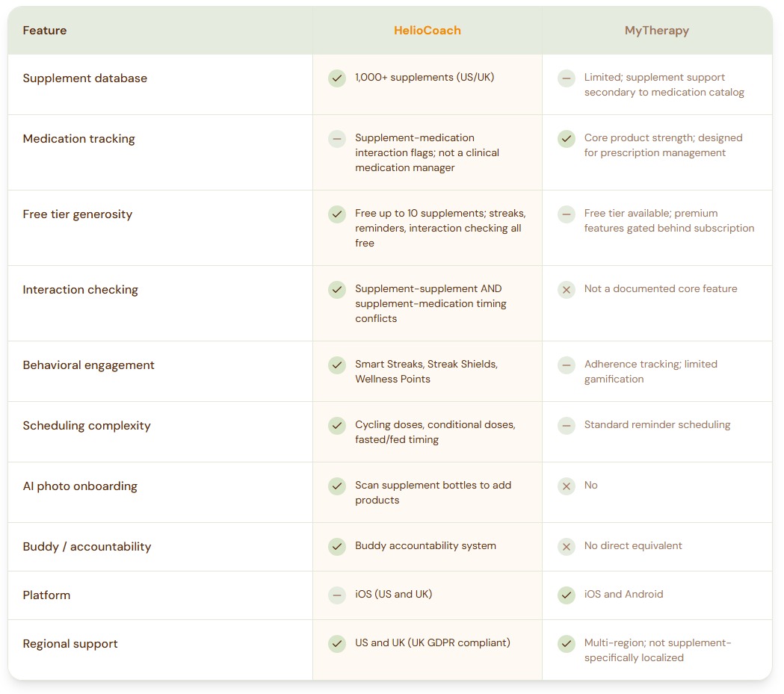Click MyTherapy interaction checking X icon
784x694 pixels.
(x=567, y=290)
